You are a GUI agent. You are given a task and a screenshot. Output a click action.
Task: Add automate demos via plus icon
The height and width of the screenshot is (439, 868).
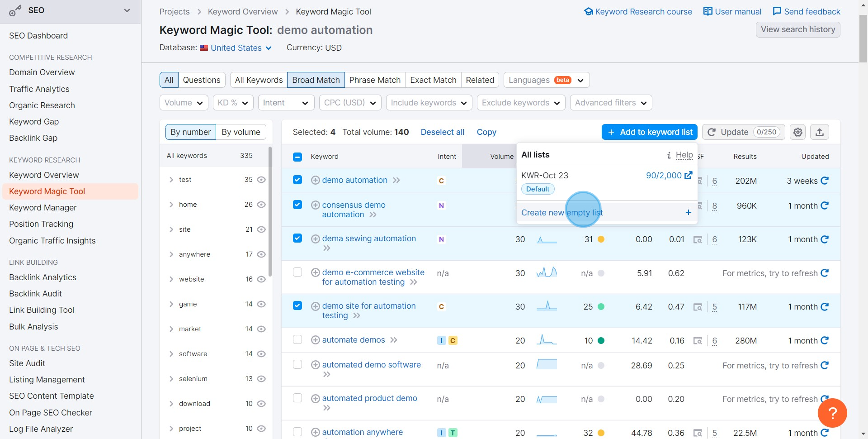pyautogui.click(x=316, y=340)
